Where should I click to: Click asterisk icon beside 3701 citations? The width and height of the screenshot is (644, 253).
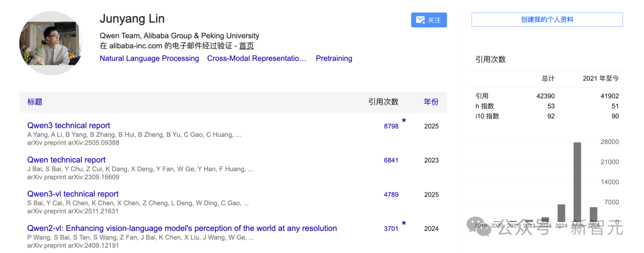[x=404, y=224]
